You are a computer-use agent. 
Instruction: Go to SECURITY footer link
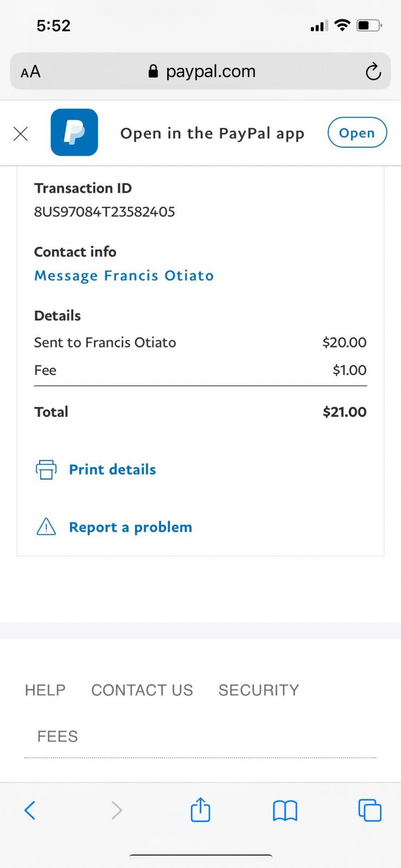coord(258,690)
